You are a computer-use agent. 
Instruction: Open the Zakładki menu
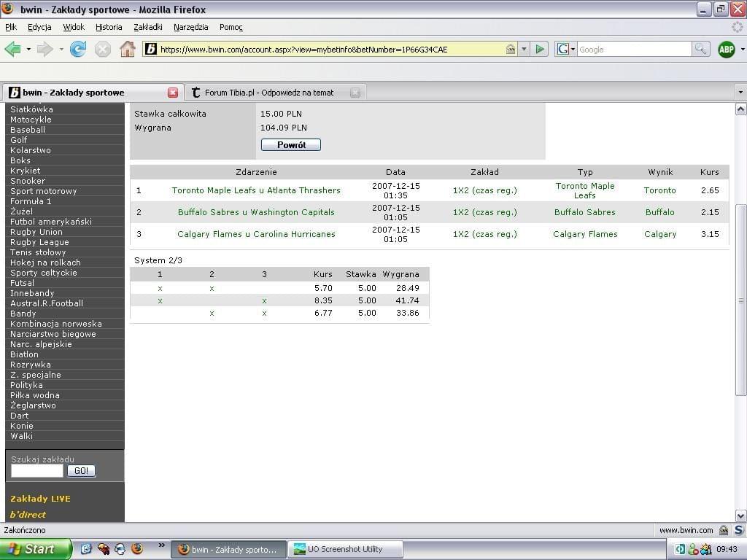point(147,27)
